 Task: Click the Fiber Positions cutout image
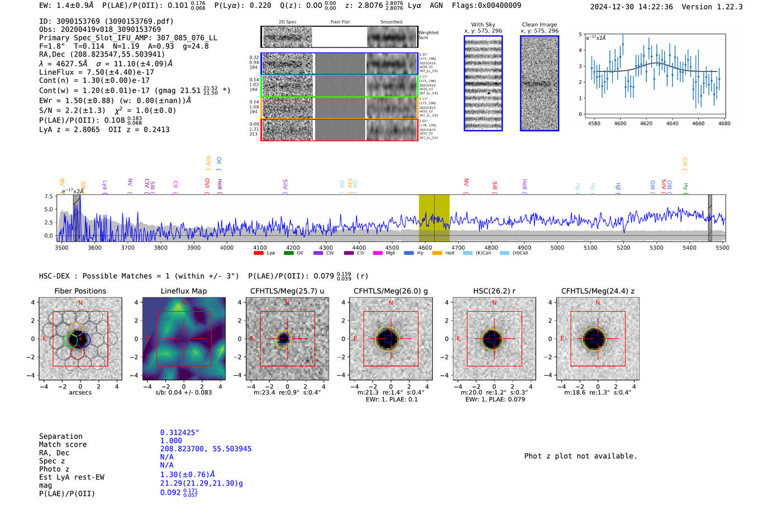coord(80,339)
